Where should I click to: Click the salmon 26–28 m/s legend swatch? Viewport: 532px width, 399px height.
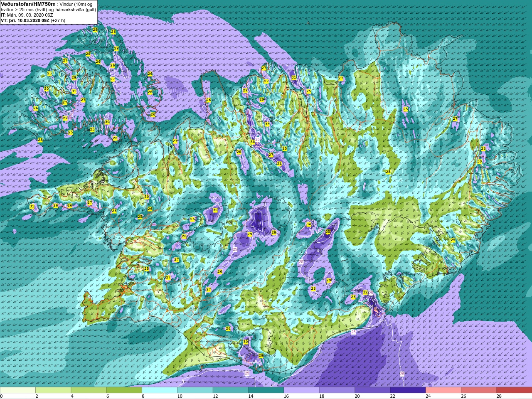point(478,390)
